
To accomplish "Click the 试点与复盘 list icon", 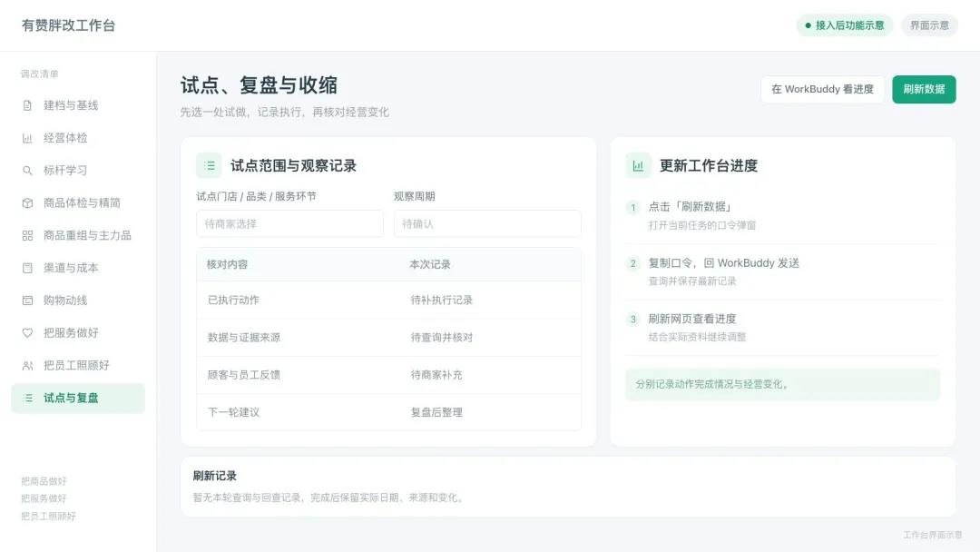I will click(27, 399).
